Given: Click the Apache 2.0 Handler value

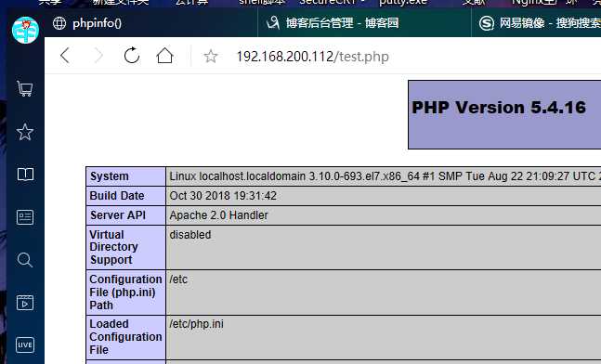Looking at the screenshot, I should (218, 215).
